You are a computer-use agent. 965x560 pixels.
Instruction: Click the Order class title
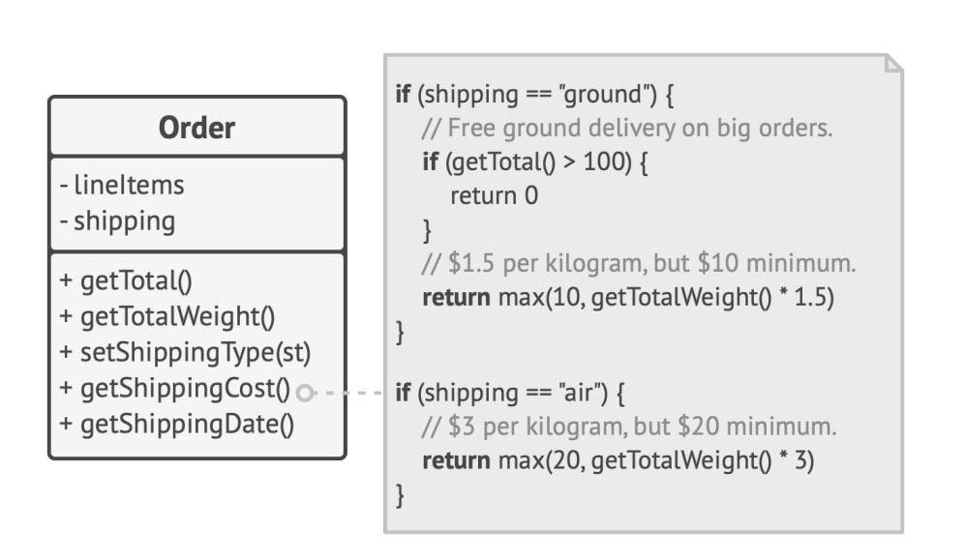tap(196, 128)
